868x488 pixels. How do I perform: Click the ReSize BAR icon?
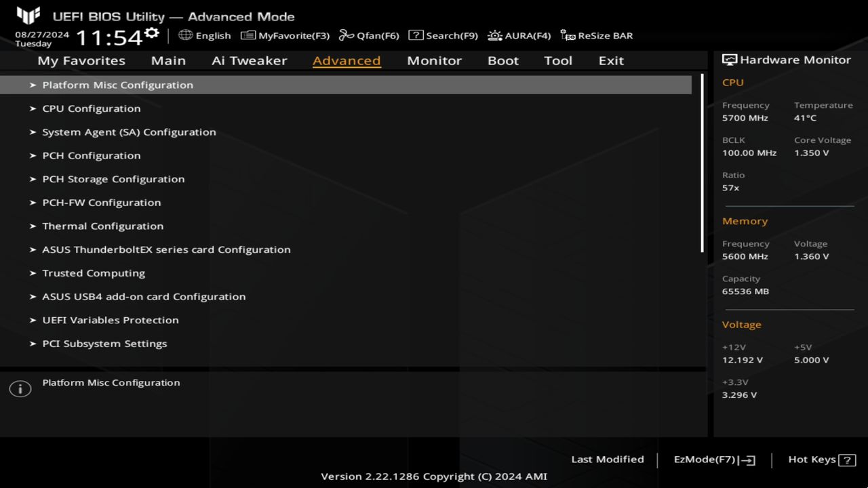(568, 35)
